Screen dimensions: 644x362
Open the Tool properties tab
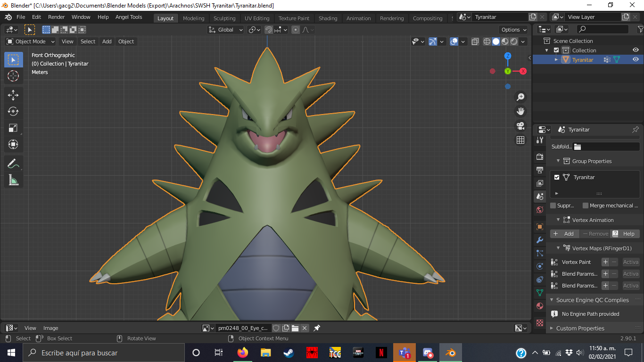tap(540, 140)
